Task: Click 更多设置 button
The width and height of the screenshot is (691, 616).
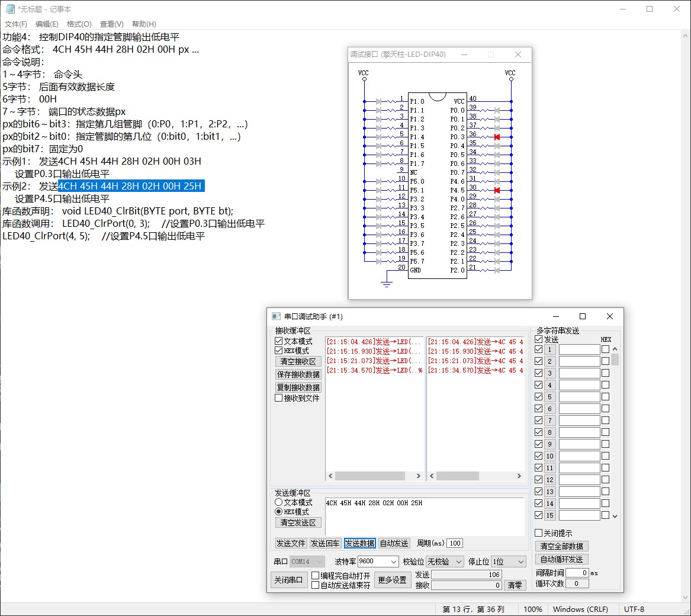Action: pyautogui.click(x=392, y=580)
